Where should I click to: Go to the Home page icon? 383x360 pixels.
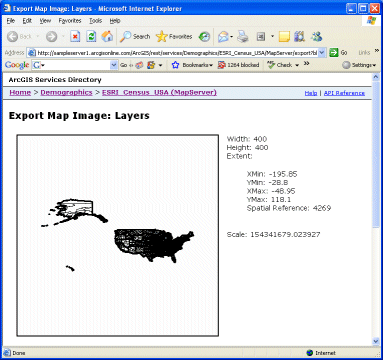click(x=107, y=36)
